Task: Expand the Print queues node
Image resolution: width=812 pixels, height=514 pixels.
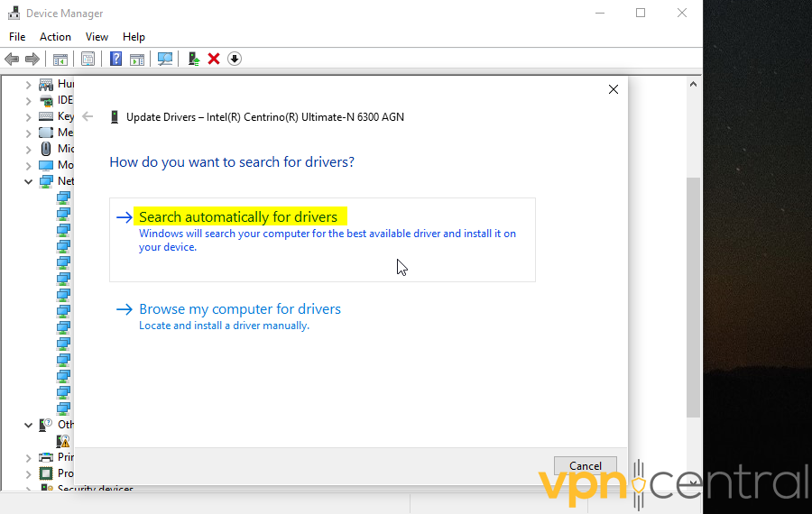Action: 29,457
